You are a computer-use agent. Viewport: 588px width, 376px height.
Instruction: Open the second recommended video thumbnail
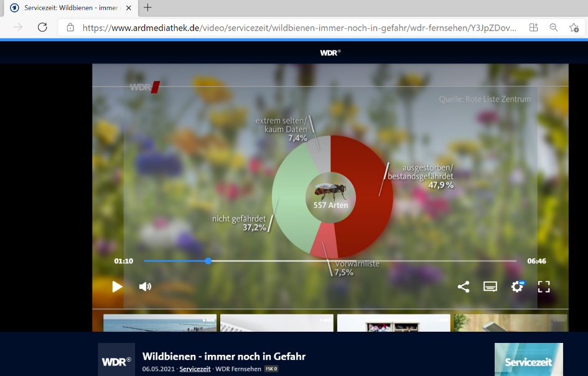click(x=277, y=323)
